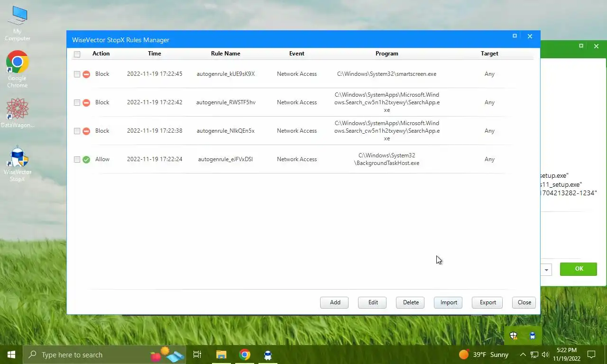
Task: Select timestamp 2022-11-19 17:22:24
Action: click(155, 159)
